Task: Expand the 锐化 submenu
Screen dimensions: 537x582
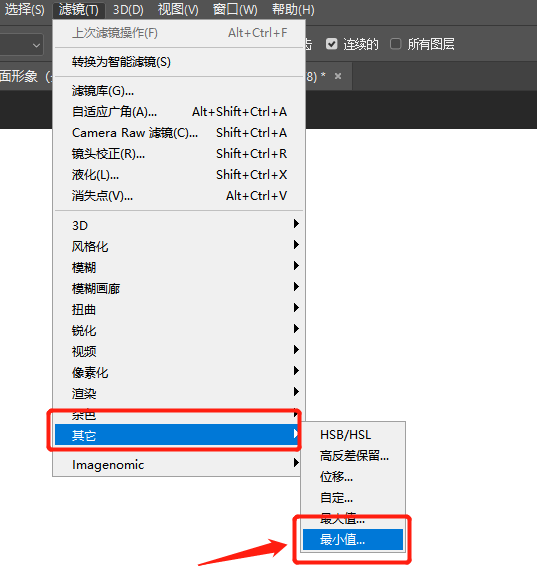Action: 179,330
